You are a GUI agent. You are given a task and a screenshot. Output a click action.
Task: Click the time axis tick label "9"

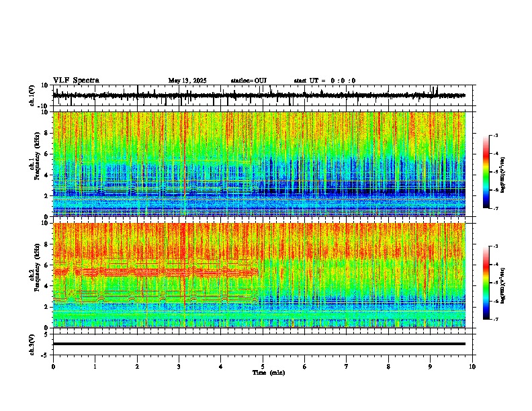pos(430,367)
